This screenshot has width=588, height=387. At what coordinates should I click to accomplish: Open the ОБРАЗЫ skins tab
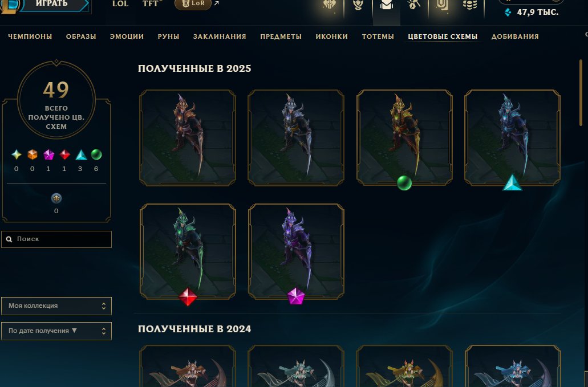(81, 36)
